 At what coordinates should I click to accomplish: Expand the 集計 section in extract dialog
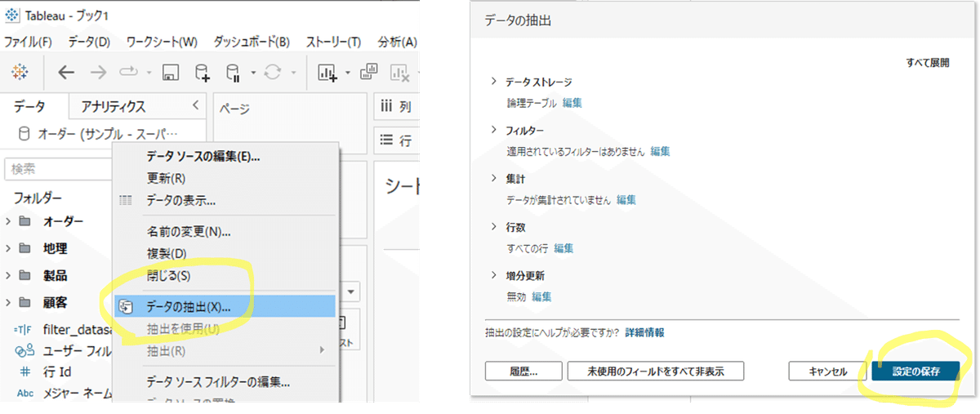click(x=493, y=178)
